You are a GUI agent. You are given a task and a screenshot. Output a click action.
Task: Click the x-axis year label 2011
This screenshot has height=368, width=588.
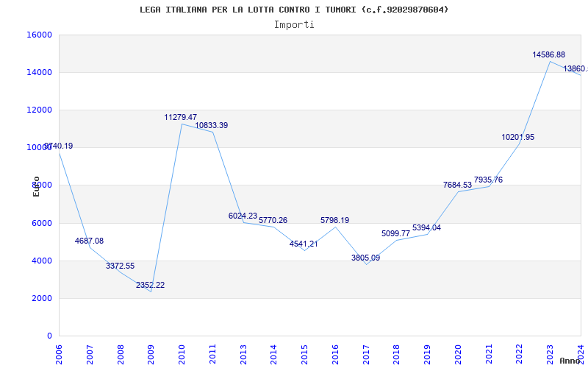coord(212,355)
